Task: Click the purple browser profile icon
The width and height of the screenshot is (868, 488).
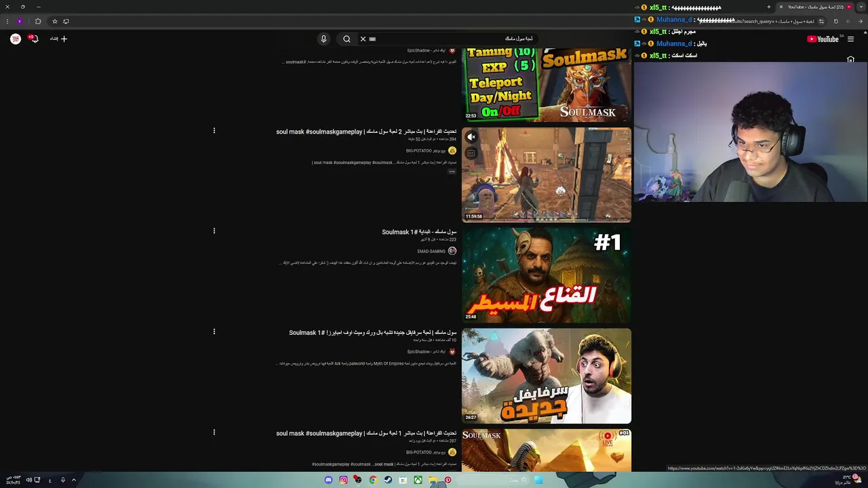Action: coord(20,21)
